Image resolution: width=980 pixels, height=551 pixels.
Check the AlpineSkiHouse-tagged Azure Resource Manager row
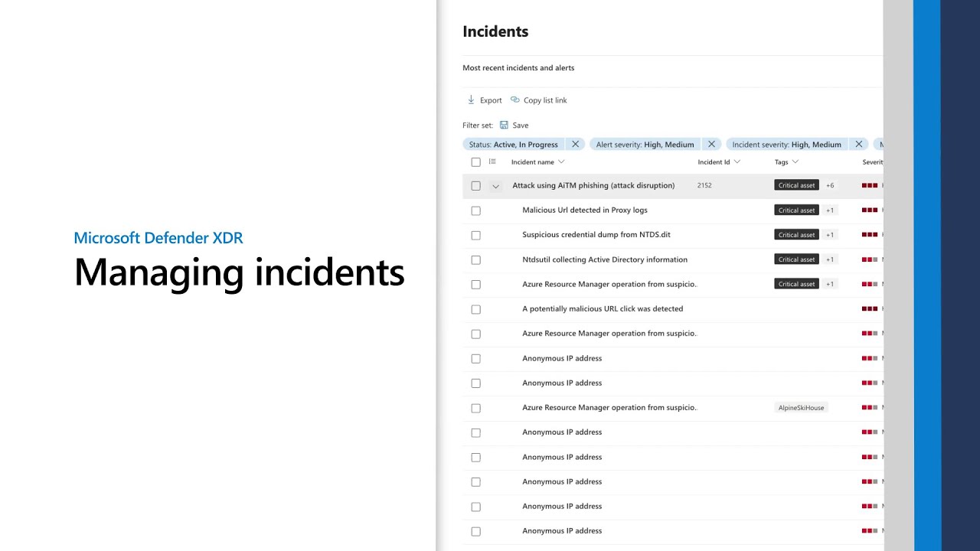click(x=476, y=408)
